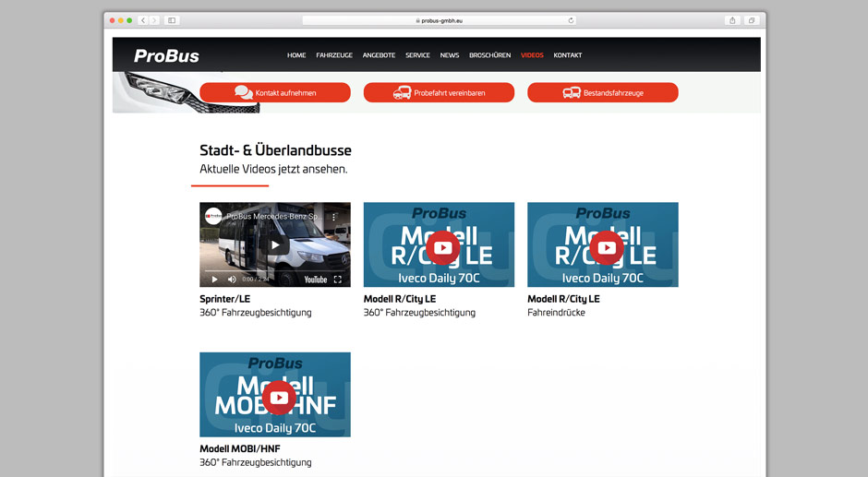Click the small play icon in Sprinter video controls
The width and height of the screenshot is (868, 477).
[215, 280]
